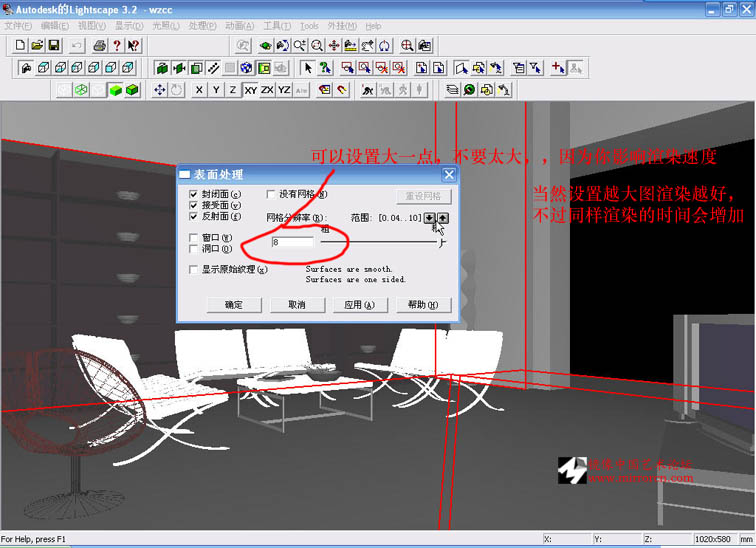
Task: Click the mm units status bar entry
Action: point(746,539)
